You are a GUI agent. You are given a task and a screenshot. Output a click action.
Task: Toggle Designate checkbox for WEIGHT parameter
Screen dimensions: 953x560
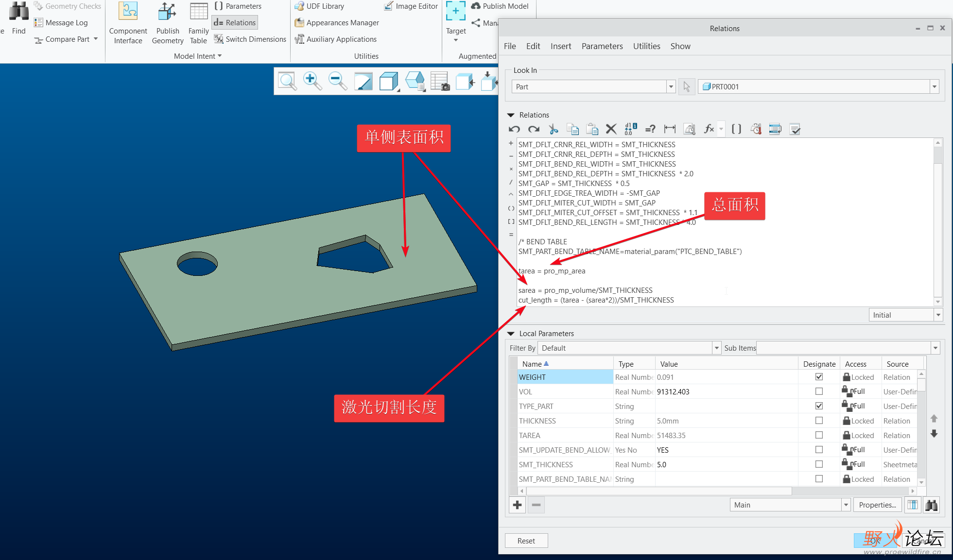pos(819,377)
